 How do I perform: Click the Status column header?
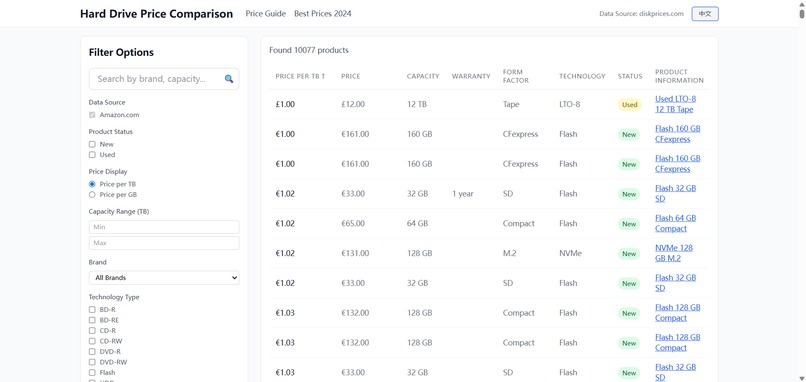coord(630,76)
